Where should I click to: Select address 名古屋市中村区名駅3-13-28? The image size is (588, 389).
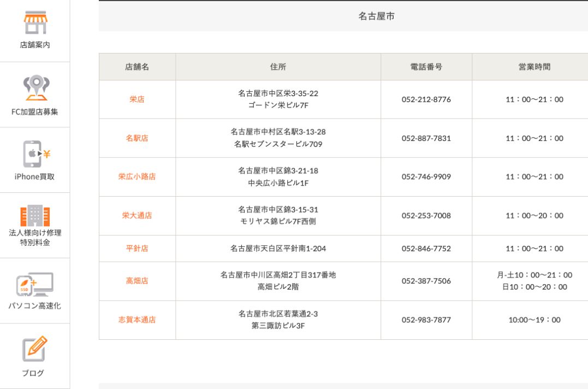tap(278, 132)
